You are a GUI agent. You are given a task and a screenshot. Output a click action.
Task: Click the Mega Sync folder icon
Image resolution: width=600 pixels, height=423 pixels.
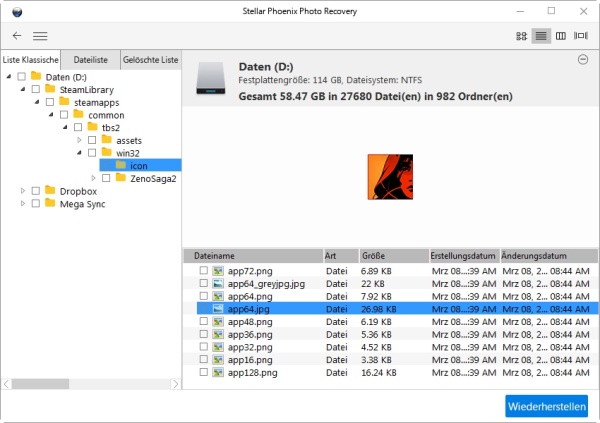tap(50, 203)
